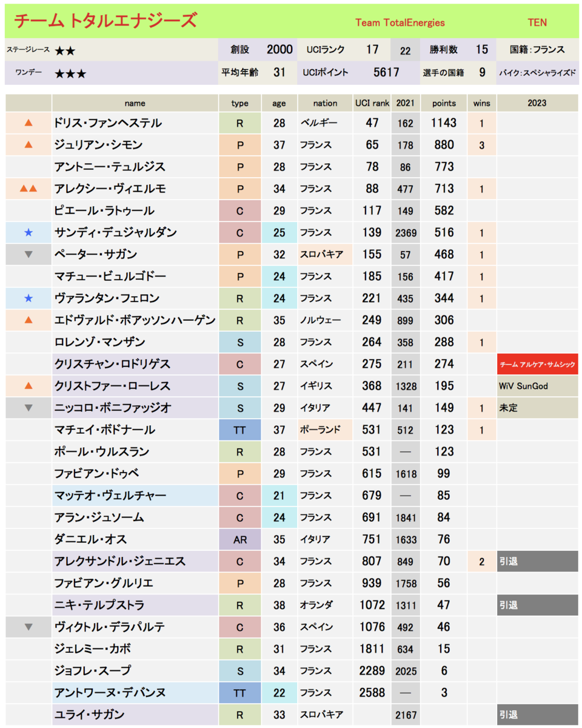This screenshot has width=582, height=728.
Task: Select rider name ジェレミー・カボ
Action: tap(92, 649)
